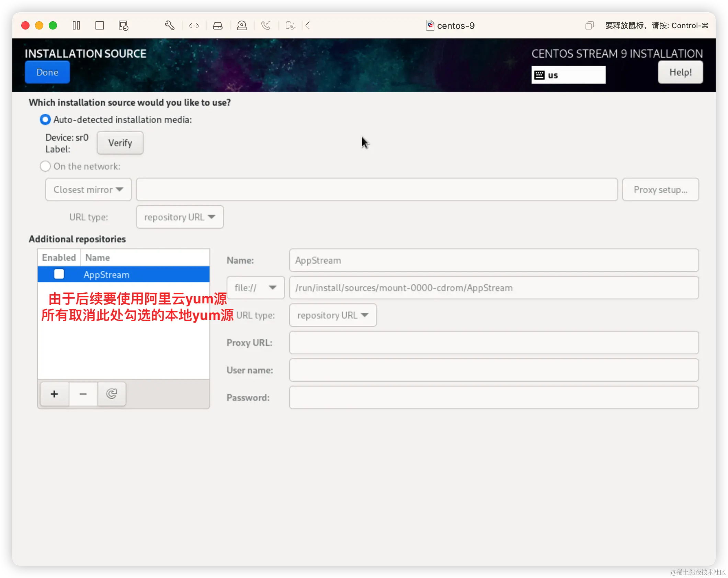Toggle AppStream repository enabled checkbox
The height and width of the screenshot is (578, 728).
(x=59, y=274)
